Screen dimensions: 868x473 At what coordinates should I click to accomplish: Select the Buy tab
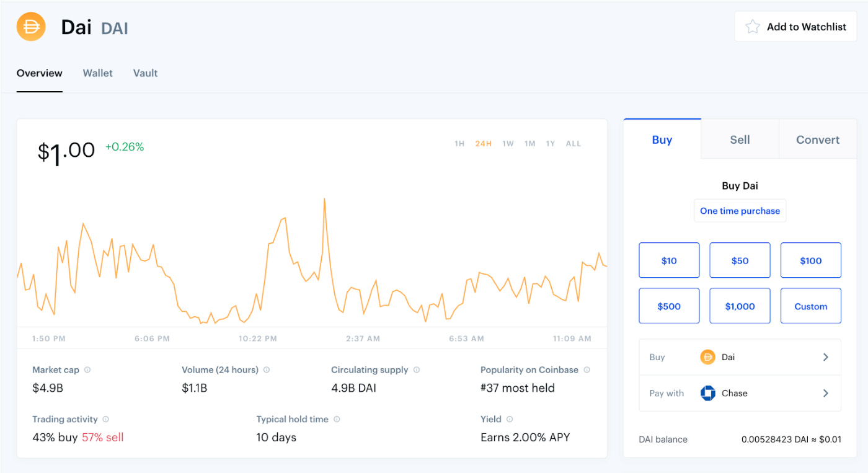pos(662,139)
